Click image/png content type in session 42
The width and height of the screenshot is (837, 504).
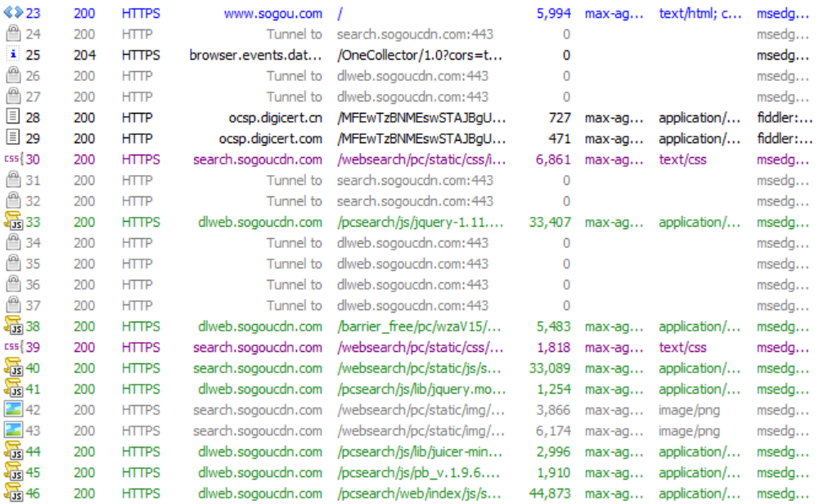coord(689,410)
